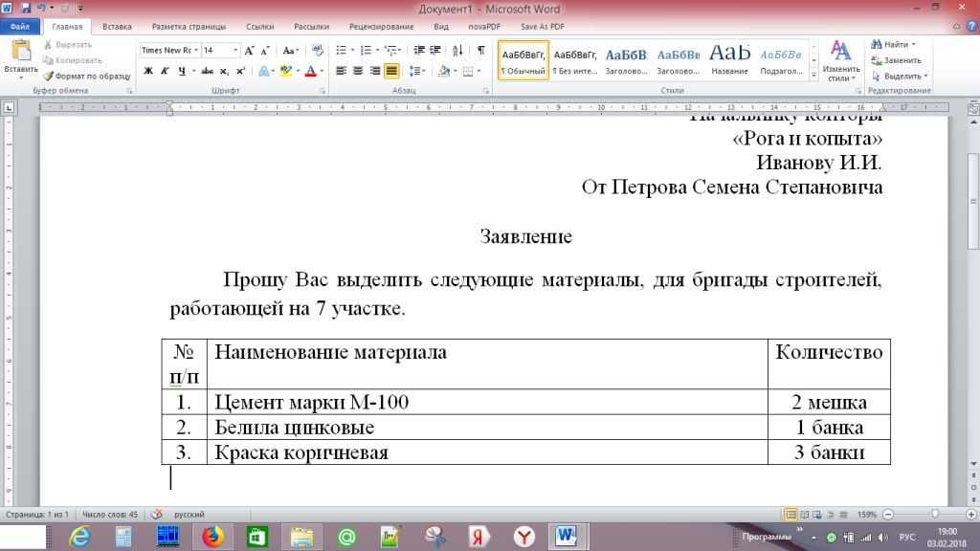Viewport: 980px width, 551px height.
Task: Click the Sort icon in the paragraph group
Action: click(x=457, y=51)
